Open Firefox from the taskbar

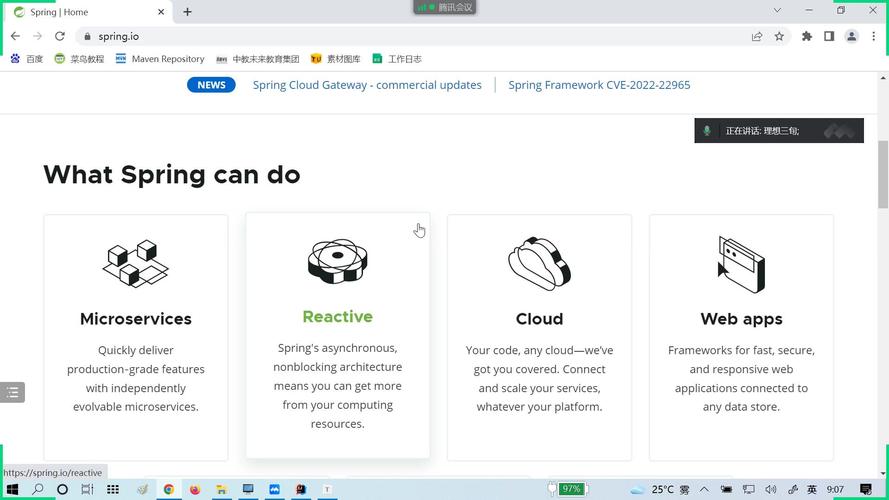coord(194,489)
